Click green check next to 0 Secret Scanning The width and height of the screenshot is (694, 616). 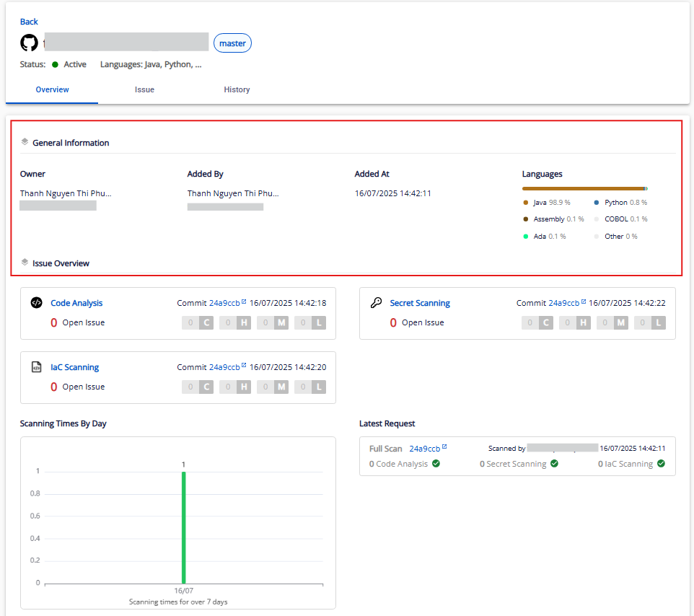(x=555, y=463)
